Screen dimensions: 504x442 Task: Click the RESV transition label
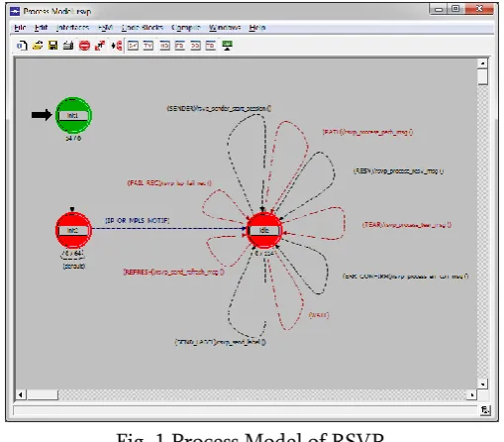398,171
